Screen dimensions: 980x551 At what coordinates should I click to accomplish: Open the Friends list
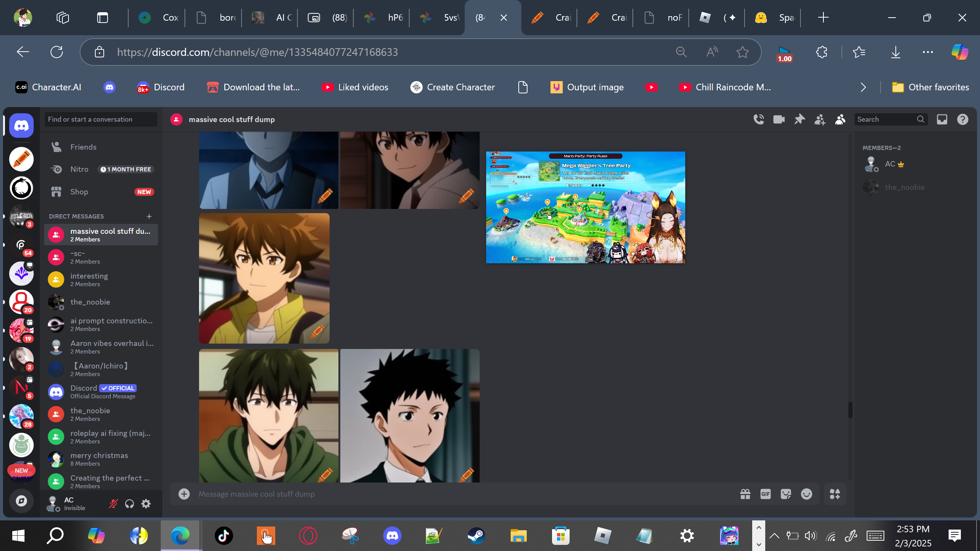pyautogui.click(x=101, y=147)
